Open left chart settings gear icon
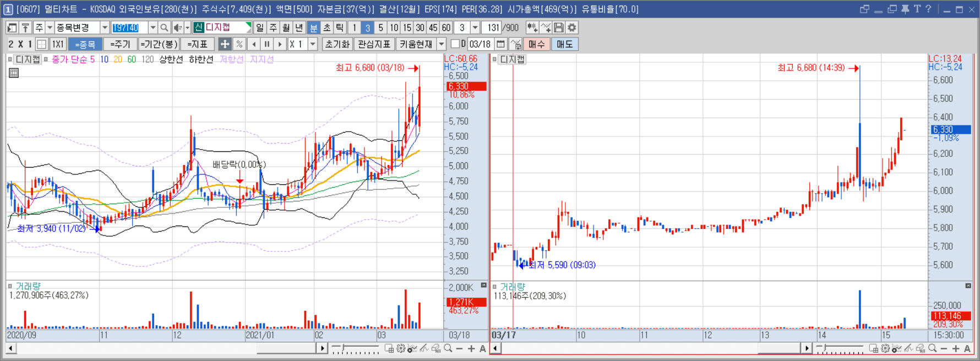 [401, 348]
